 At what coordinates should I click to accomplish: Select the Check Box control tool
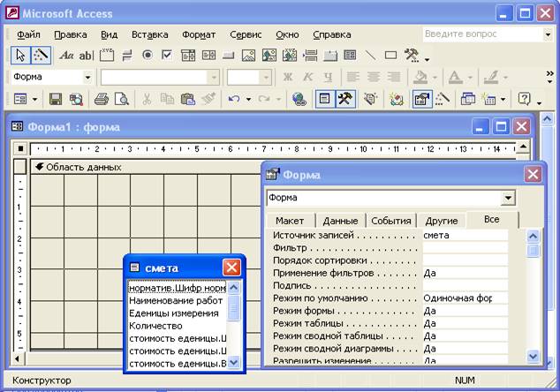click(167, 55)
